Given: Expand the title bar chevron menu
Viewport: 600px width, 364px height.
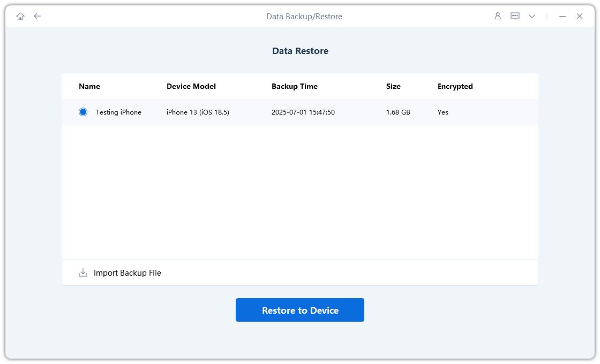Looking at the screenshot, I should (x=532, y=17).
